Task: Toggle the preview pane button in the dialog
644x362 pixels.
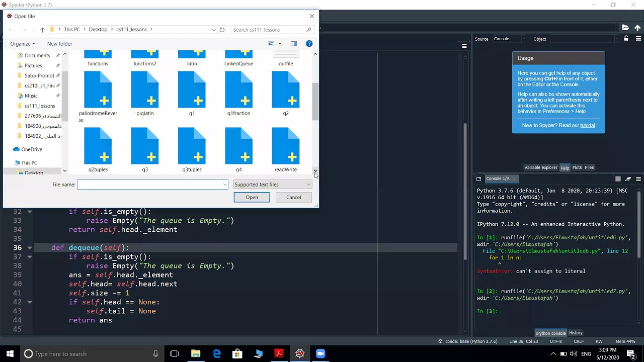Action: tap(294, 44)
